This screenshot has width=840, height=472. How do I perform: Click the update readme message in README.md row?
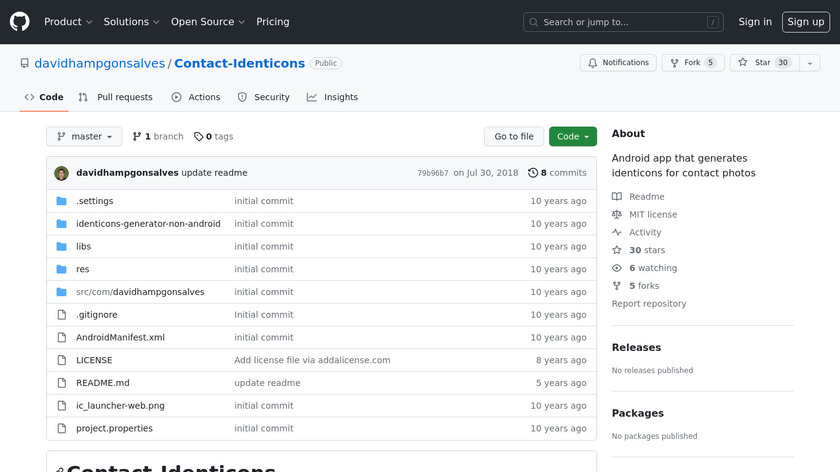pos(267,383)
